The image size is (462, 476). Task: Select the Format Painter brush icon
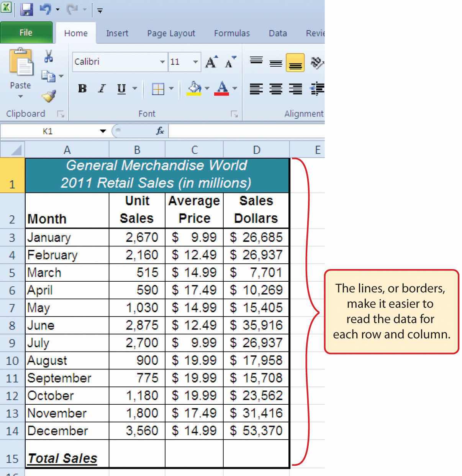point(49,96)
